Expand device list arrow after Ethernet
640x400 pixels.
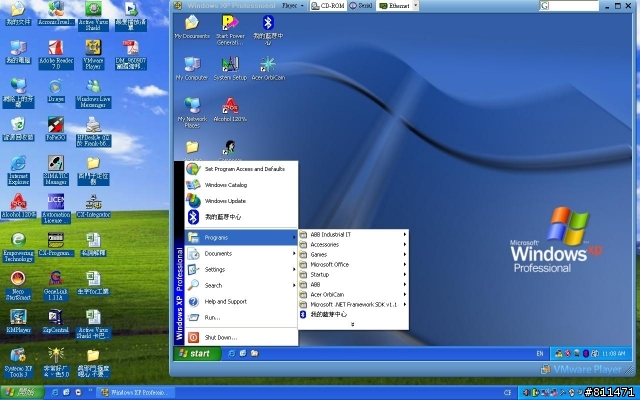pos(416,6)
